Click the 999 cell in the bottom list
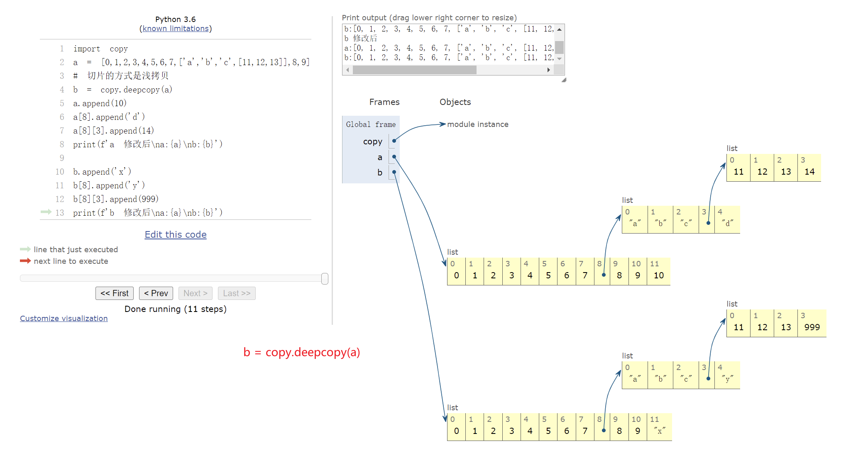The height and width of the screenshot is (453, 868). (812, 327)
